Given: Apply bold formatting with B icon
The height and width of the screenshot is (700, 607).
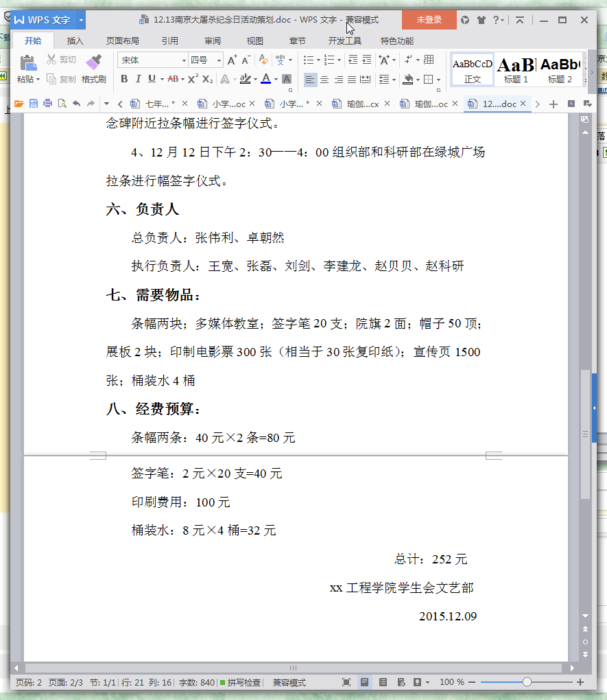Looking at the screenshot, I should [124, 79].
